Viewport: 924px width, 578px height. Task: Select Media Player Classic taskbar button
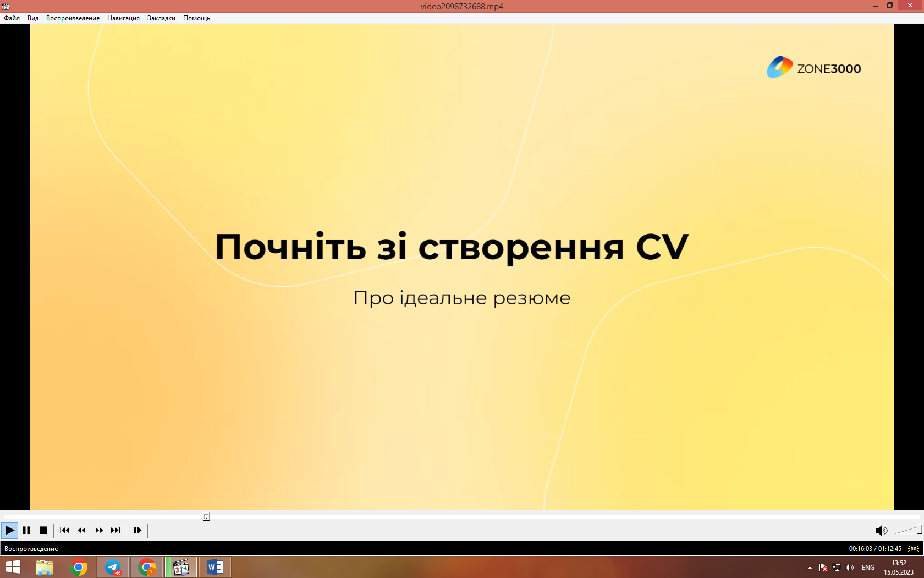(181, 567)
